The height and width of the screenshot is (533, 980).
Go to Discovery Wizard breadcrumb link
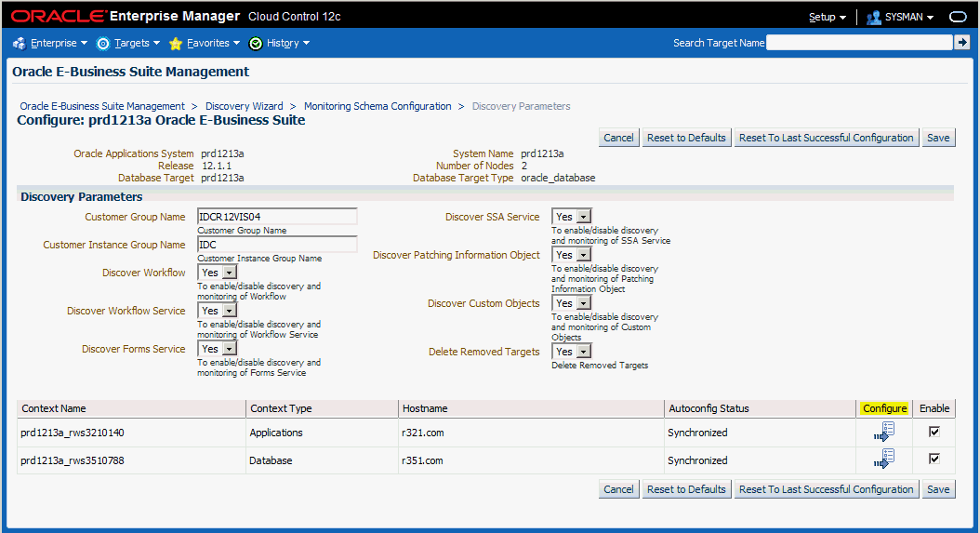pyautogui.click(x=245, y=106)
